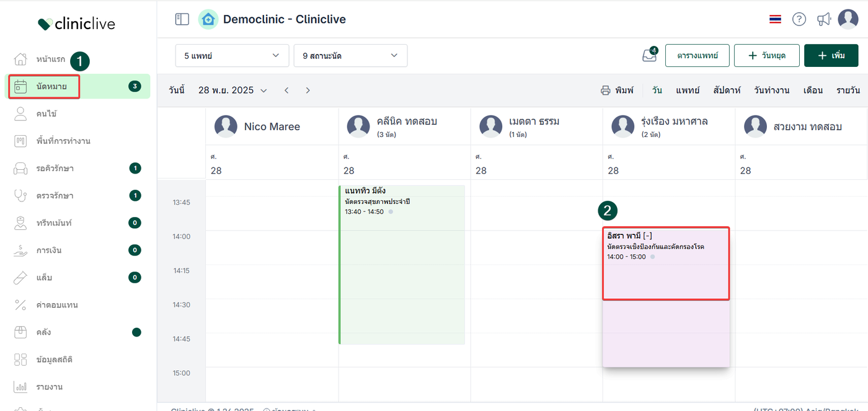
Task: Open the help question mark icon
Action: 799,19
